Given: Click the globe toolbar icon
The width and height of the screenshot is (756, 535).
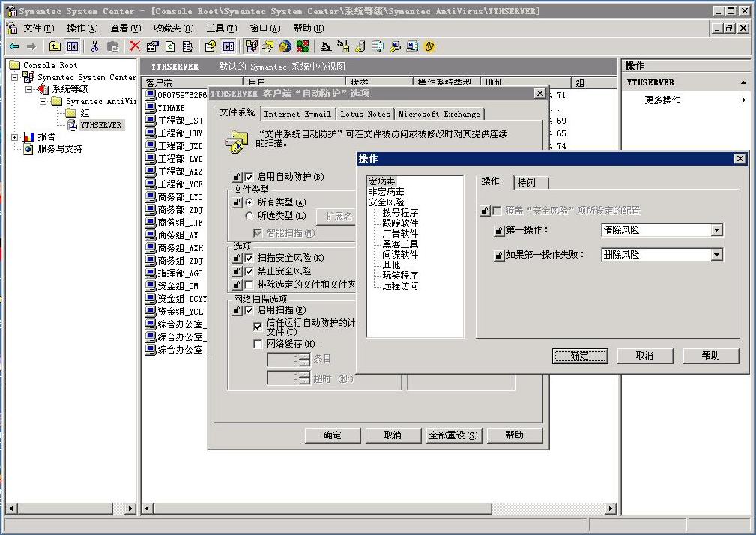Looking at the screenshot, I should (285, 46).
